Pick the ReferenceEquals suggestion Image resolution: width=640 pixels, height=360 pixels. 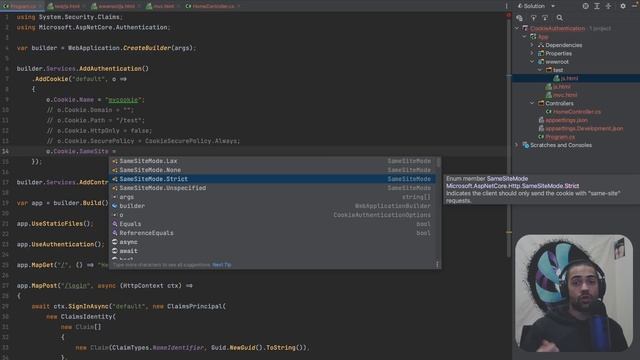272,233
